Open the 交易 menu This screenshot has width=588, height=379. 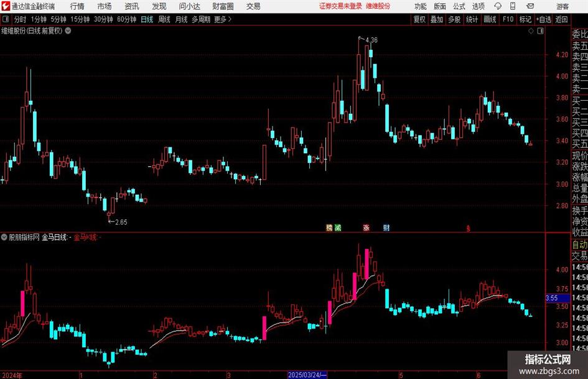253,6
